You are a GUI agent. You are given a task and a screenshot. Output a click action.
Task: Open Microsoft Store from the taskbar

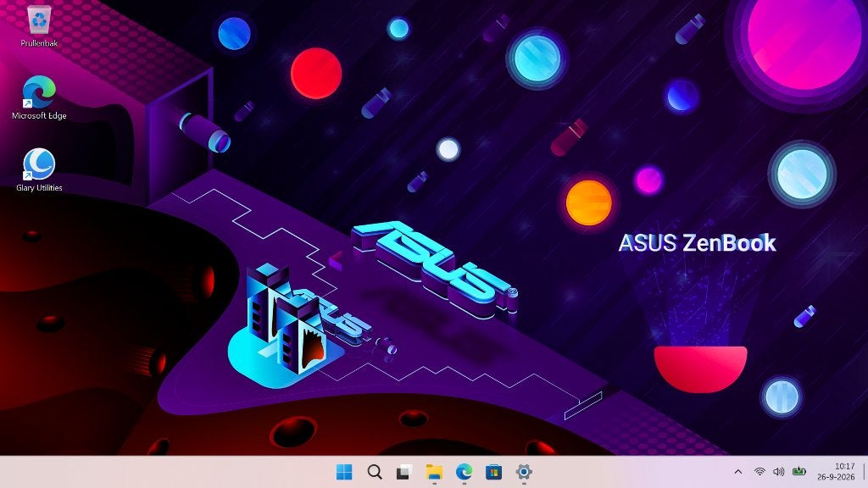point(494,472)
